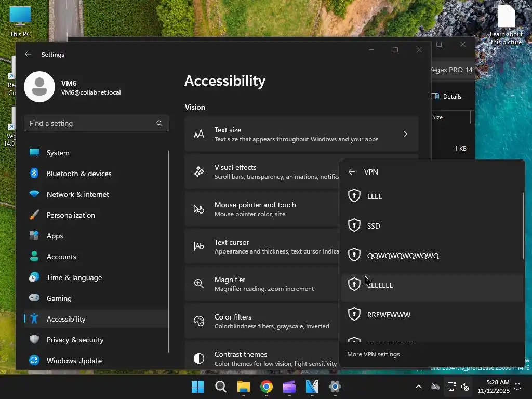
Task: Open the VM6 user account profile
Action: [73, 87]
